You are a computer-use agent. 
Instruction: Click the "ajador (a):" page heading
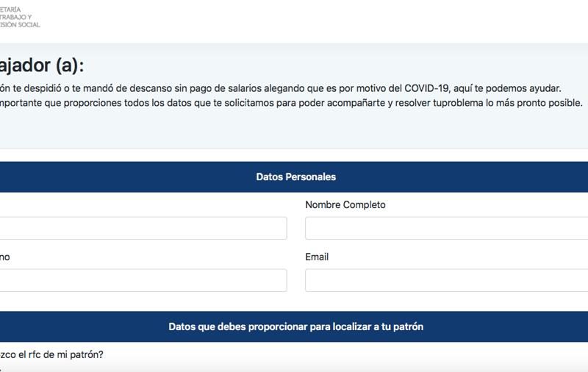click(x=42, y=65)
